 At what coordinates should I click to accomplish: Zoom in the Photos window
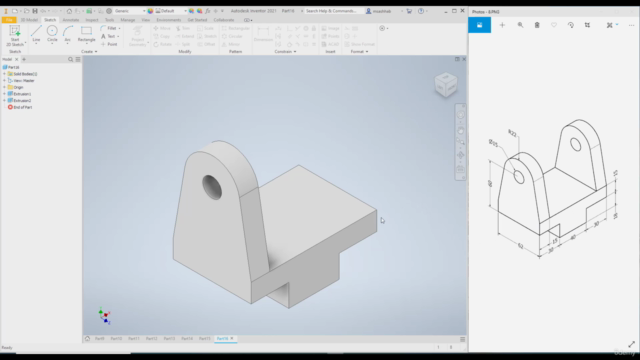(x=520, y=25)
